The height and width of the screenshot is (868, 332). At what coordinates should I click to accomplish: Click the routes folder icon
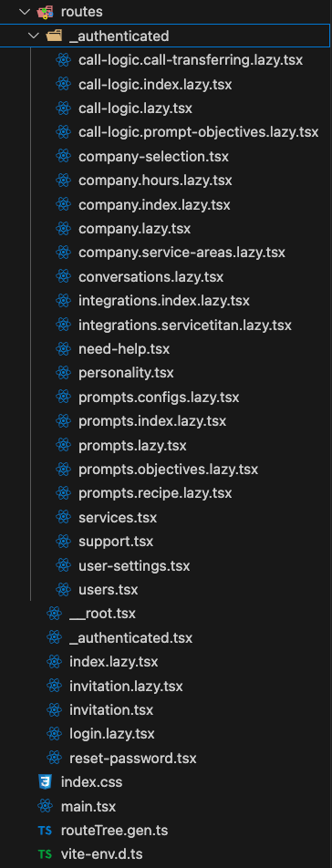(x=46, y=12)
